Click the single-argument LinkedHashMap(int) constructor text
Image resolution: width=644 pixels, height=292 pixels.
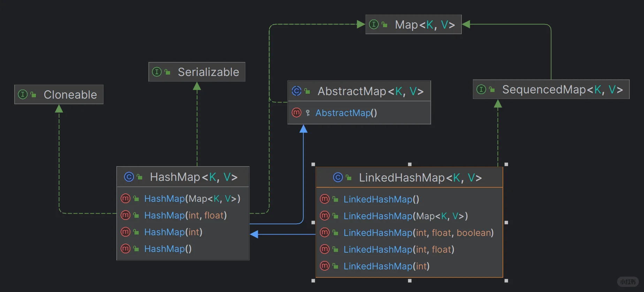point(386,267)
